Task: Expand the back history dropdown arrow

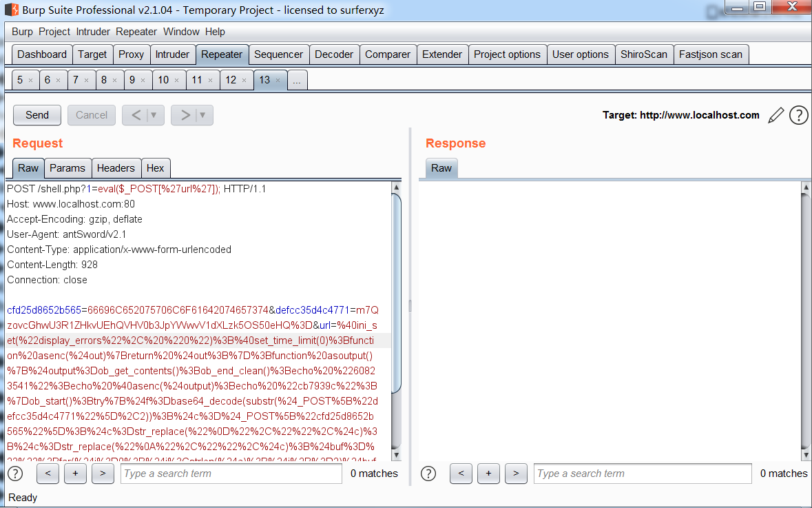Action: [154, 115]
